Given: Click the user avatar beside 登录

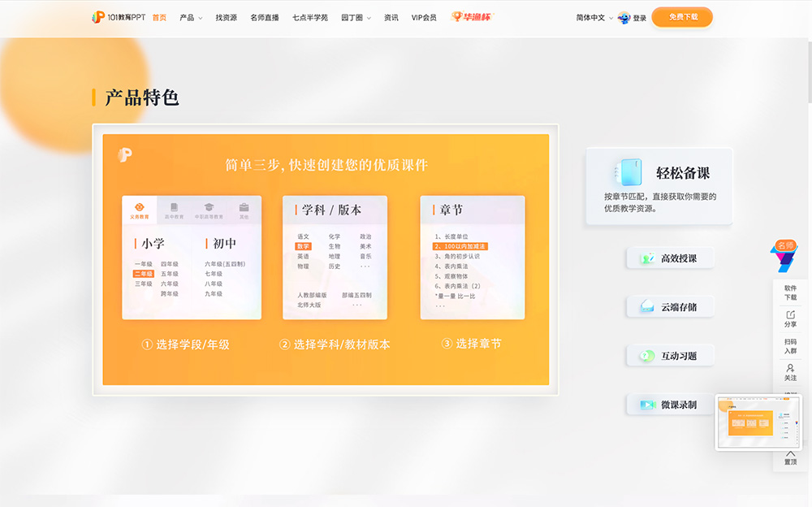Looking at the screenshot, I should coord(624,17).
